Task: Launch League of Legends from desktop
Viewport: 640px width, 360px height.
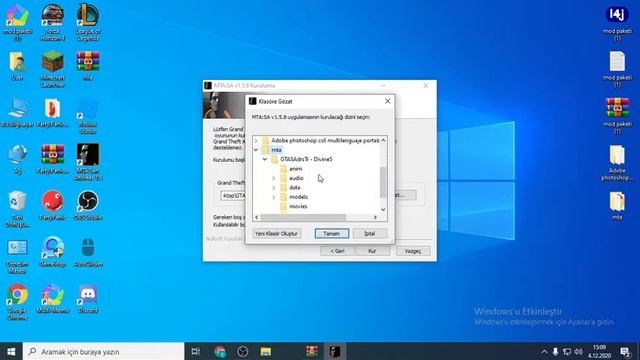Action: click(88, 22)
